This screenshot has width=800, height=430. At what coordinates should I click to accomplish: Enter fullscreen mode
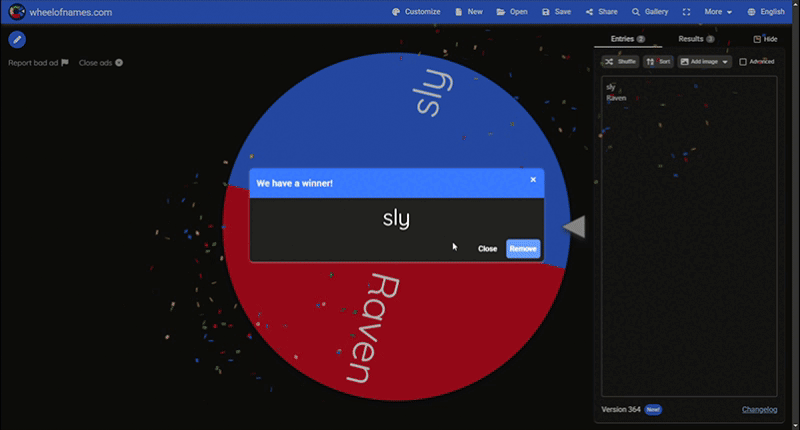coord(686,12)
